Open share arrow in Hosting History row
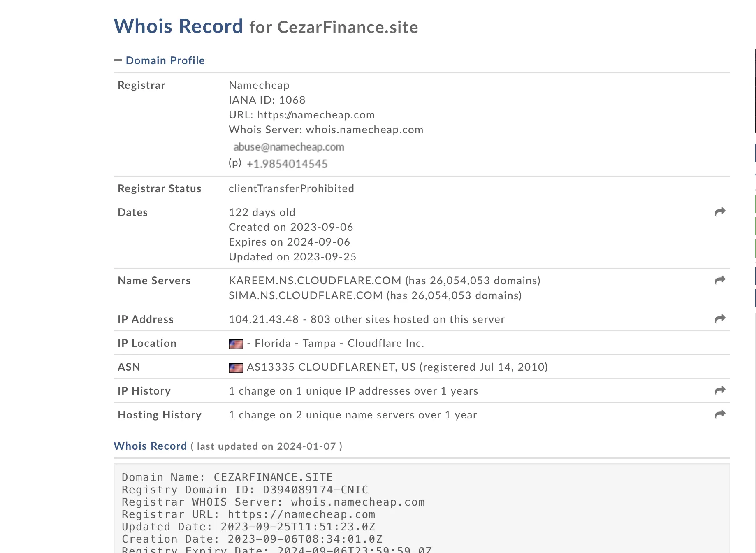 (720, 414)
